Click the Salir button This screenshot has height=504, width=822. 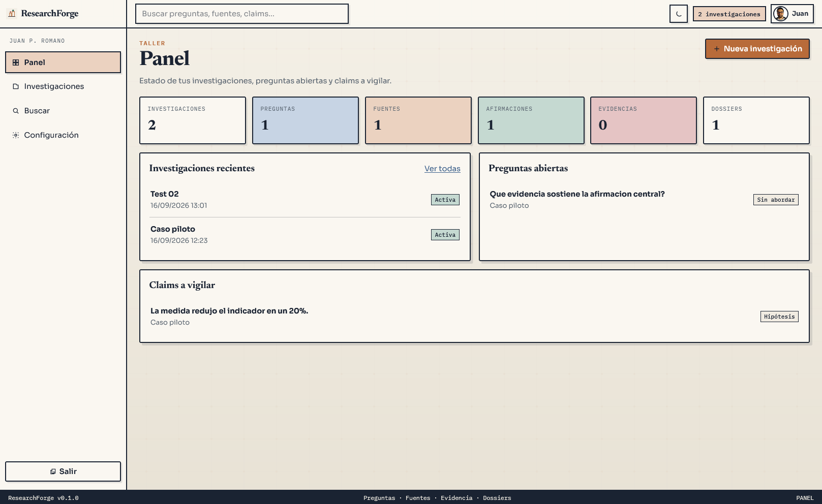point(63,471)
